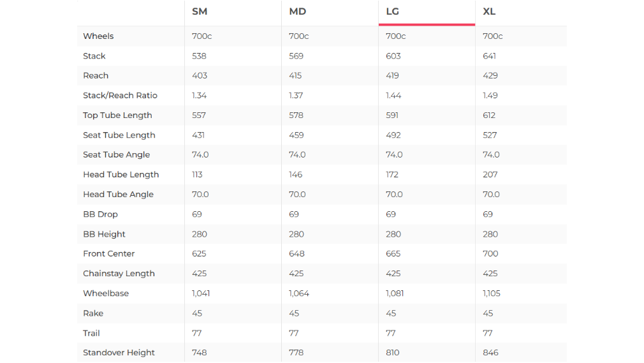The height and width of the screenshot is (363, 644).
Task: Select the LG Seat Tube Length 492
Action: coord(393,135)
